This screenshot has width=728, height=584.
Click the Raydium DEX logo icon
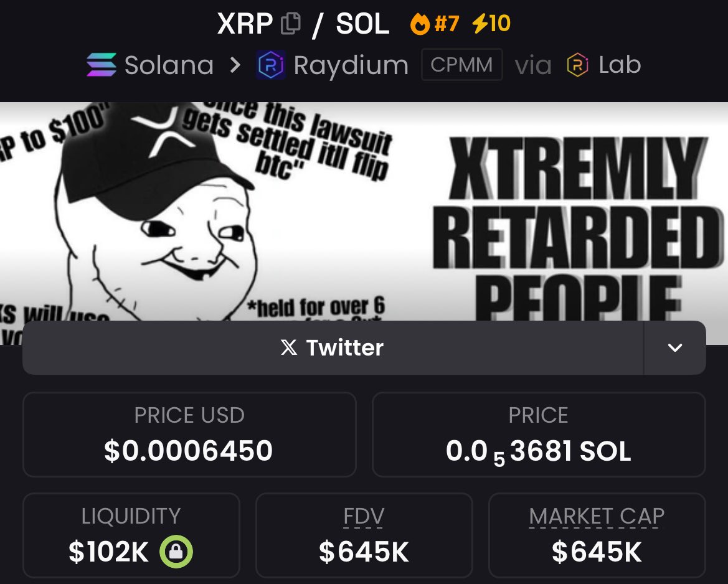tap(271, 65)
